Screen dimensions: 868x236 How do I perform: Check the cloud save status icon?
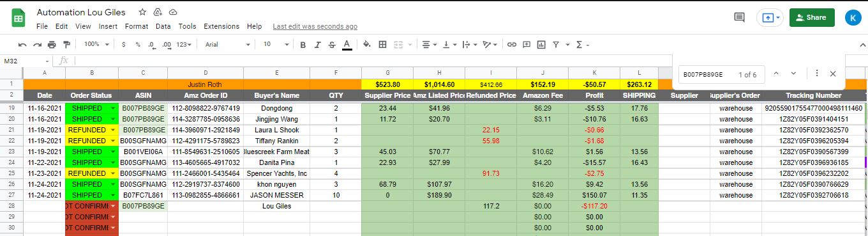173,12
